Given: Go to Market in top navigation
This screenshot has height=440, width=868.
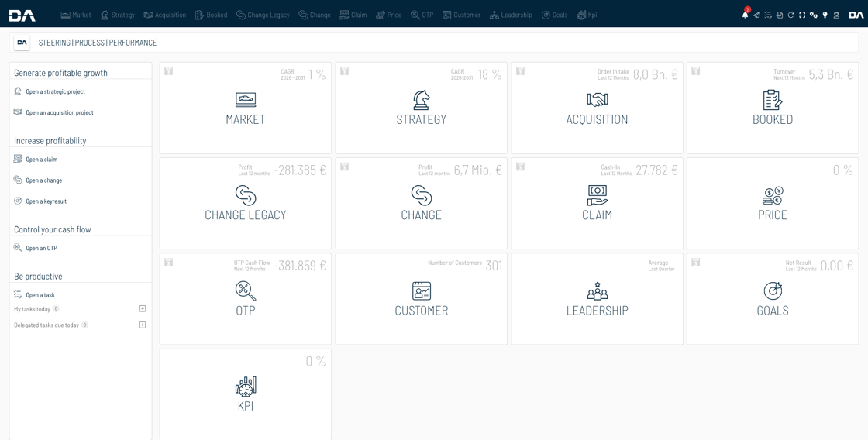Looking at the screenshot, I should 76,15.
